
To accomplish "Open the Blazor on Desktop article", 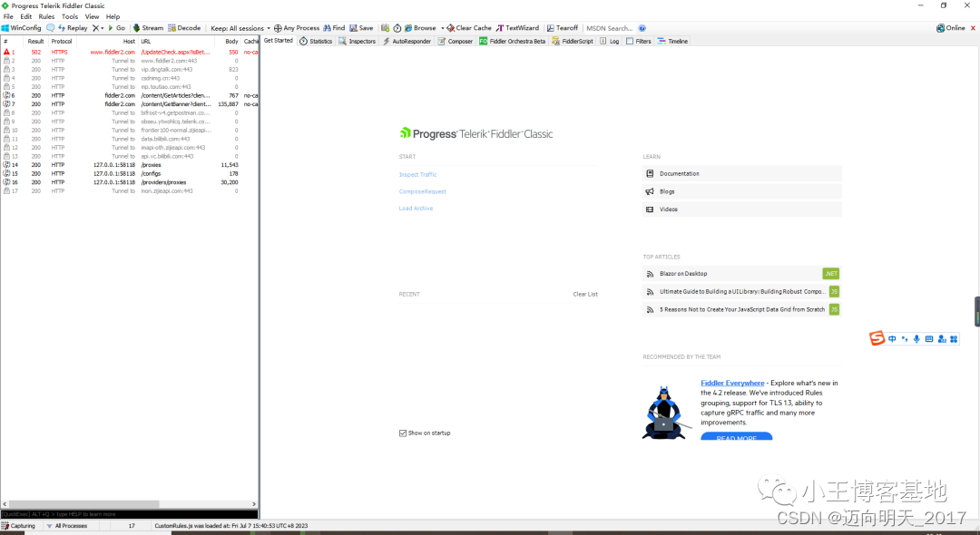I will 742,274.
